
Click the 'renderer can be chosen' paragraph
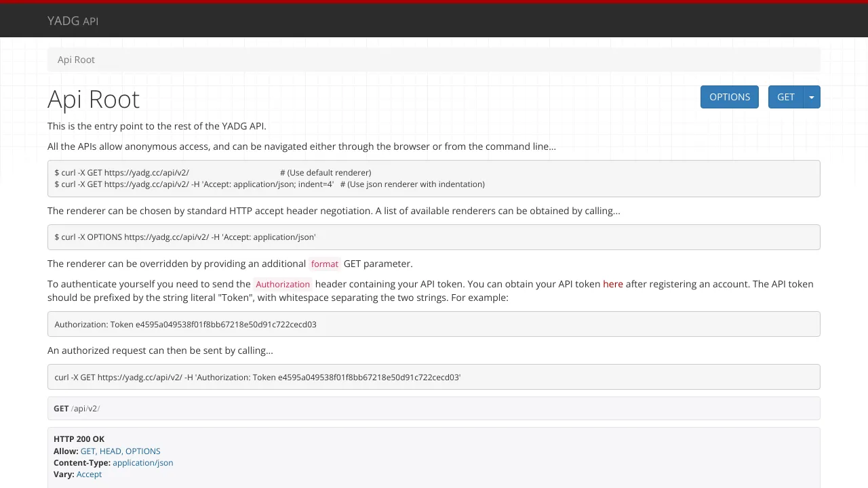pyautogui.click(x=334, y=211)
